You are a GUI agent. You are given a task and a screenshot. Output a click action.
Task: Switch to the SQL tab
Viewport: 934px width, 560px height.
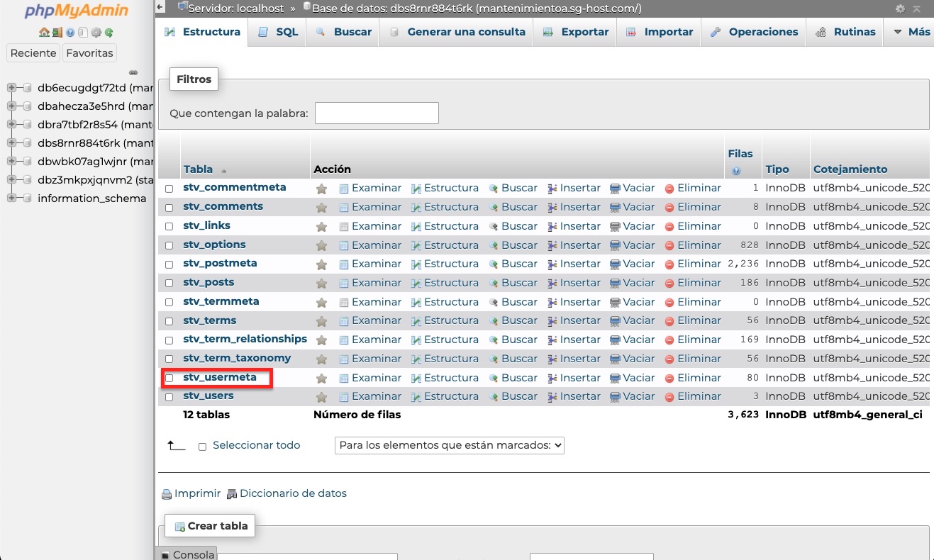pyautogui.click(x=278, y=32)
